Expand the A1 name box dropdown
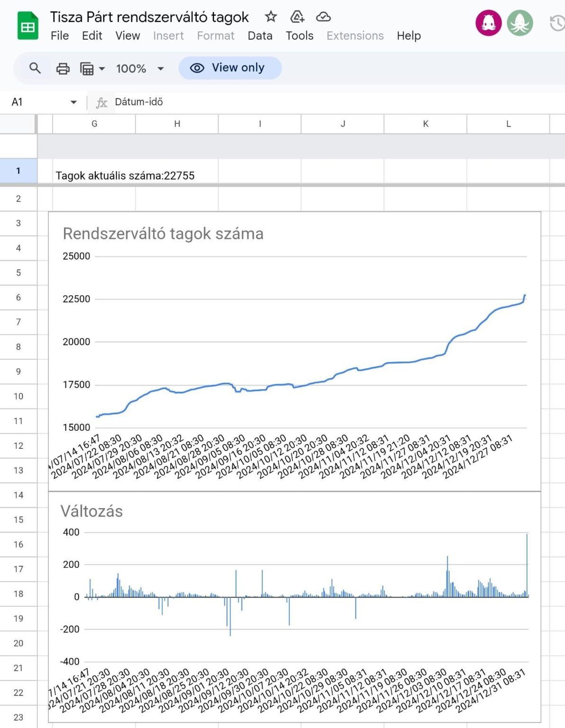 (73, 102)
